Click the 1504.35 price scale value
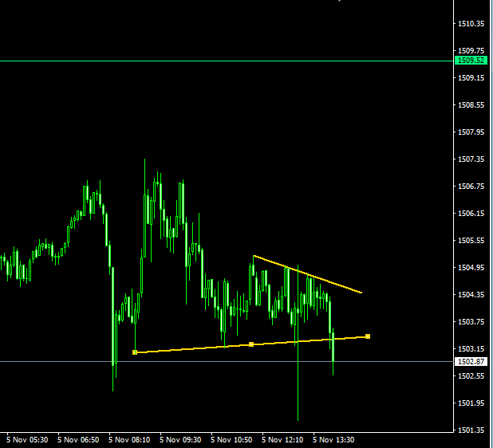Image resolution: width=493 pixels, height=448 pixels. pos(471,295)
